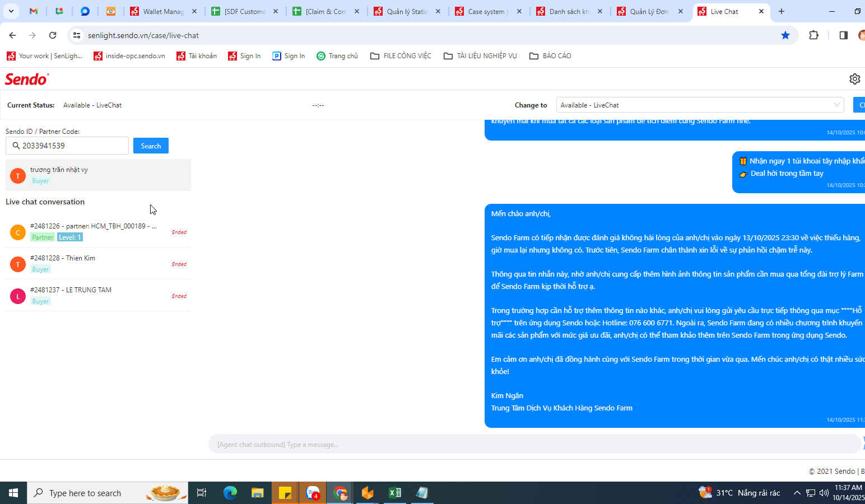The width and height of the screenshot is (865, 504).
Task: Open the tab search dropdown arrow
Action: [x=11, y=11]
